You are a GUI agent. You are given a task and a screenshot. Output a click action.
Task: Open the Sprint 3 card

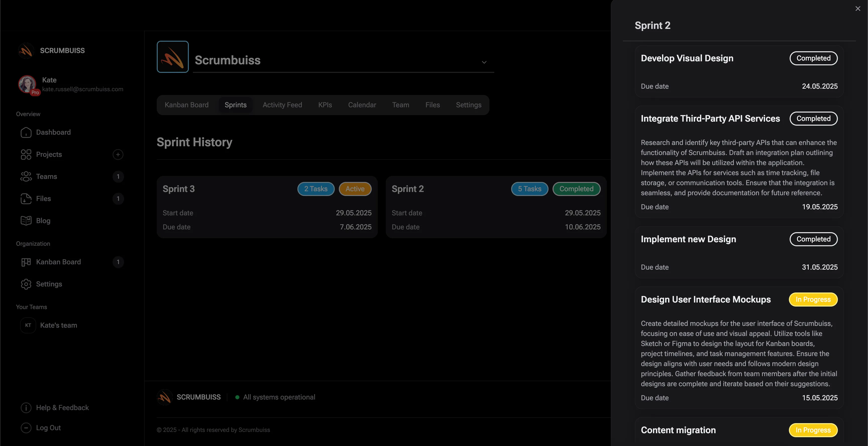[267, 207]
